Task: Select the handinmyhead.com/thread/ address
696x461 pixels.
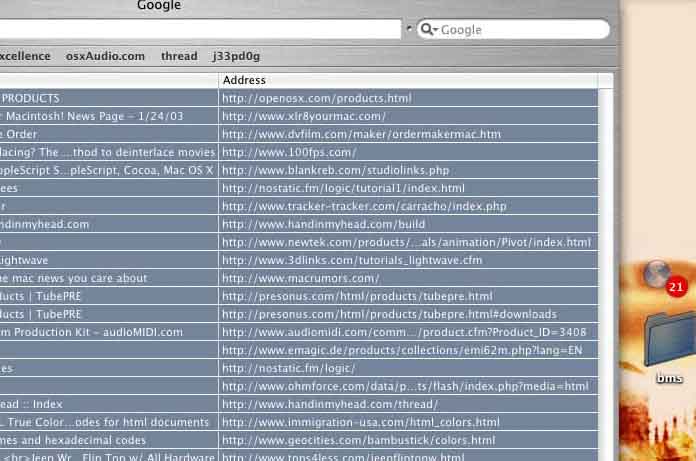Action: click(x=330, y=404)
